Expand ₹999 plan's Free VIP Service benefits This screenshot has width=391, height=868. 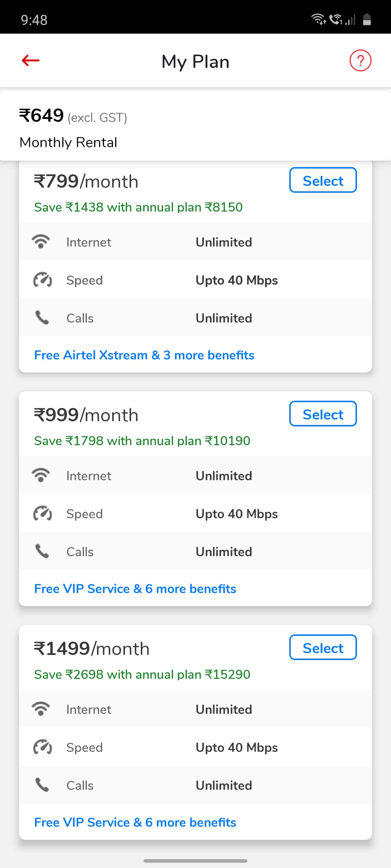click(x=135, y=589)
